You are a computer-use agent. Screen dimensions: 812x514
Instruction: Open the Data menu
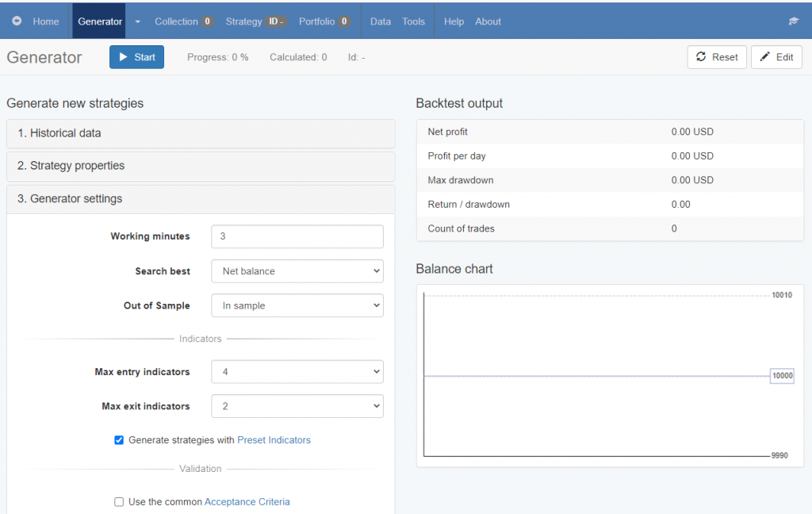click(x=381, y=21)
